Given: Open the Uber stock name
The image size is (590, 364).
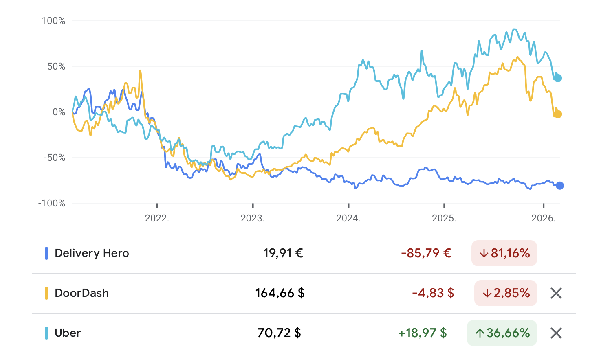Looking at the screenshot, I should pyautogui.click(x=68, y=333).
